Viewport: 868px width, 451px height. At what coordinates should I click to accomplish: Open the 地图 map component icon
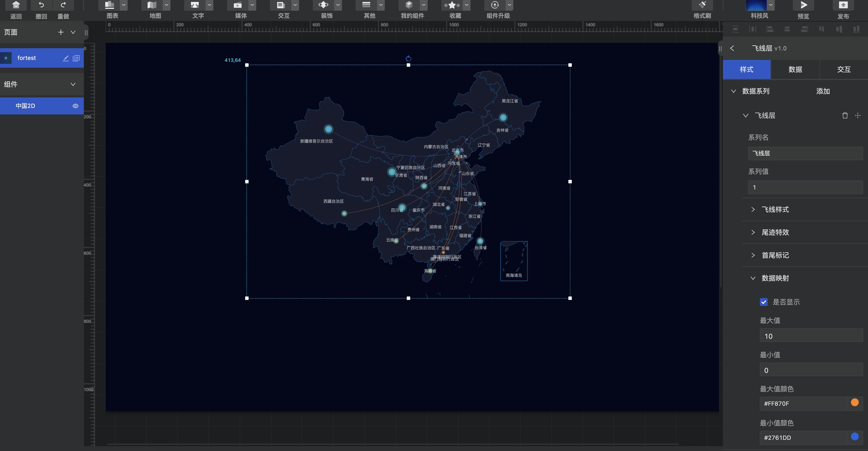(152, 5)
